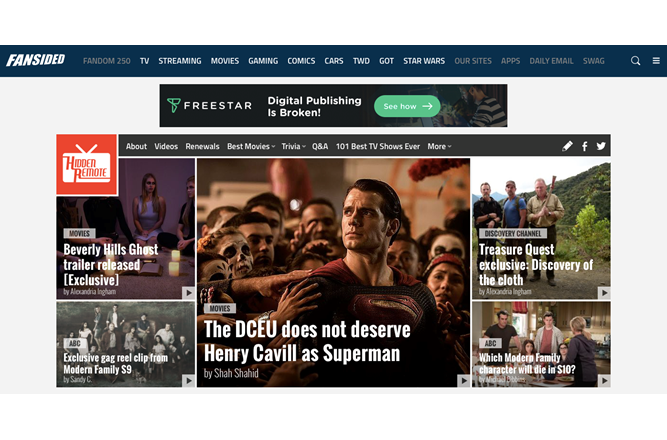
Task: Open the hamburger menu icon
Action: point(656,61)
